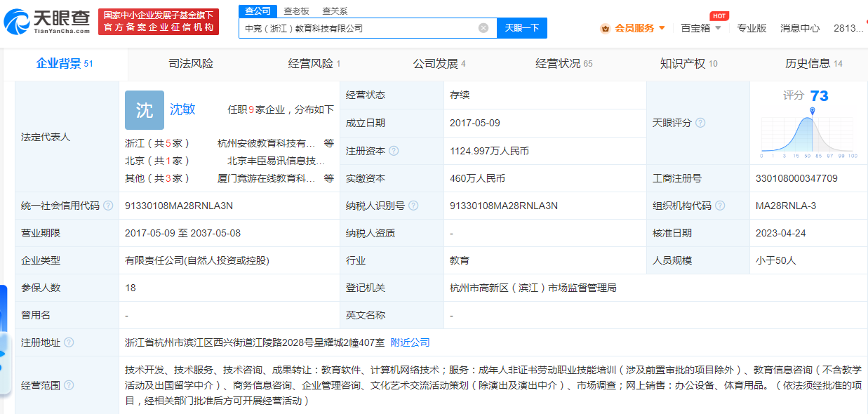Open the 经营状况 tab
868x414 pixels.
tap(564, 64)
